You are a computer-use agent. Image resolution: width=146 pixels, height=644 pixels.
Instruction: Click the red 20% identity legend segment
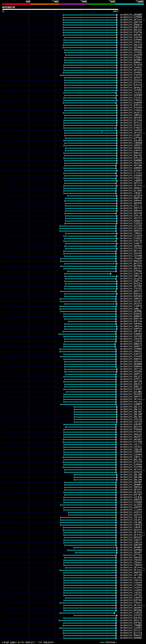pos(16,4)
